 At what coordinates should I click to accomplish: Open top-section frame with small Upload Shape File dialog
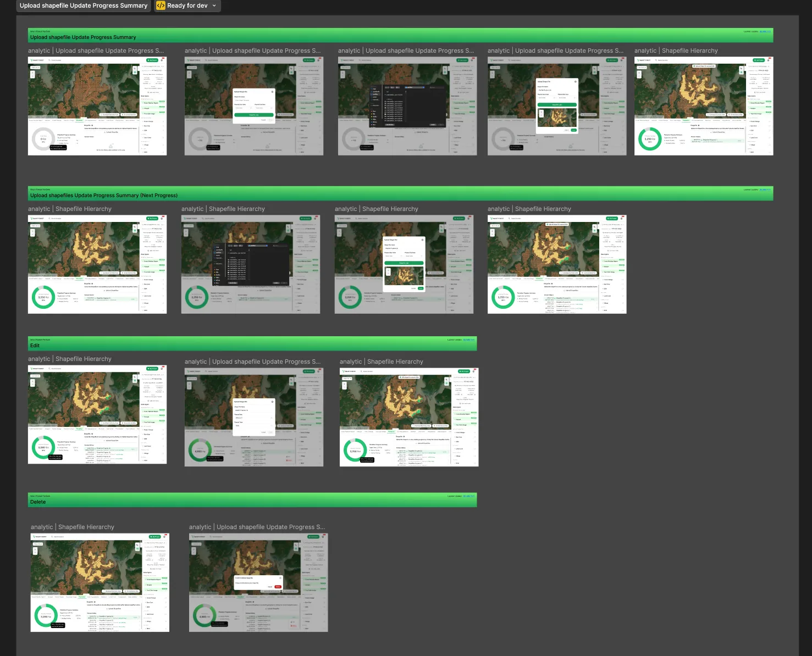254,106
